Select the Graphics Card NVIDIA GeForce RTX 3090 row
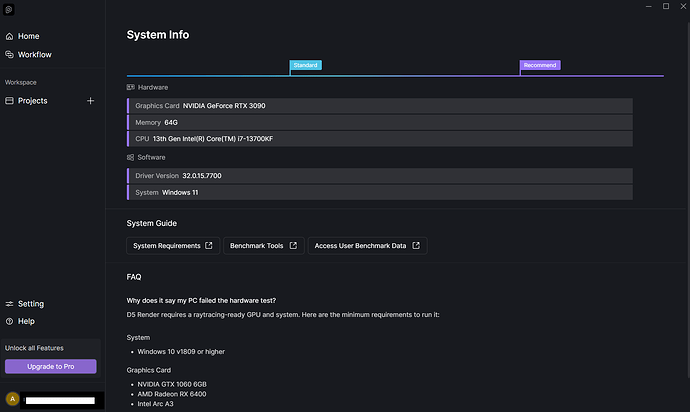690x412 pixels. (380, 106)
